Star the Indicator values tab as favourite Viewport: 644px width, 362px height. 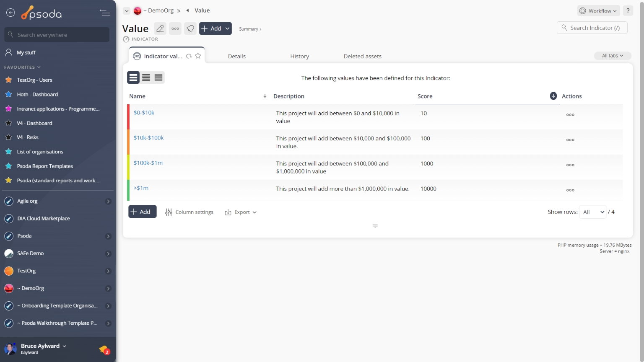coord(198,56)
